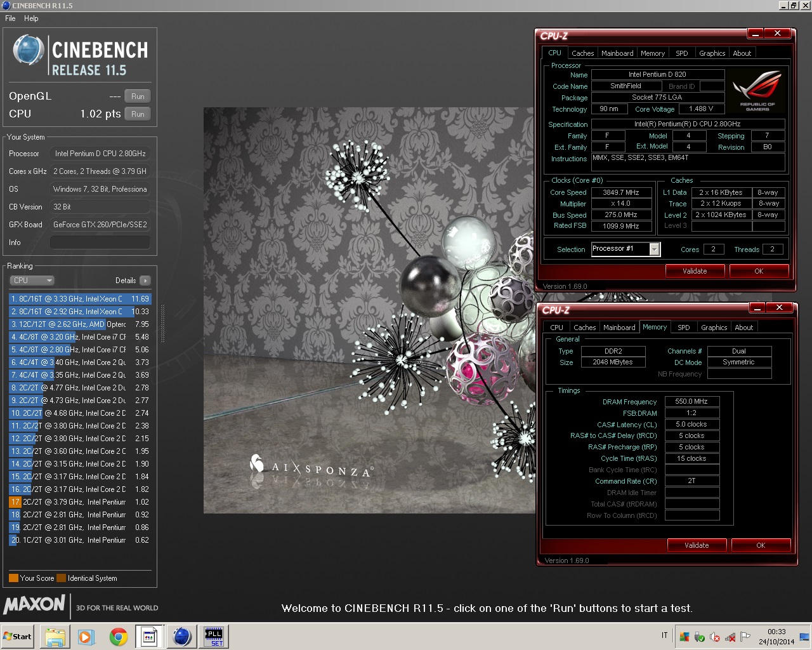The width and height of the screenshot is (812, 650).
Task: Select Graphics tab in the CPU-Z timings window
Action: click(x=714, y=328)
